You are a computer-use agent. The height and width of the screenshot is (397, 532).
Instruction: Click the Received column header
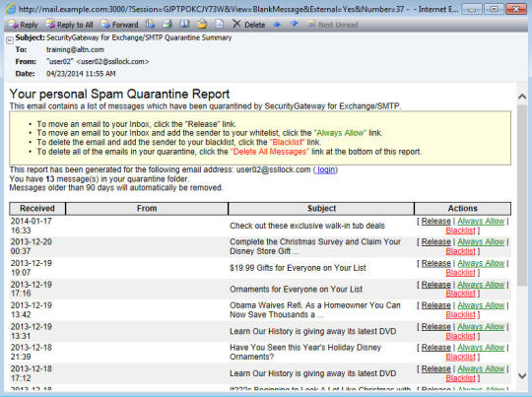coord(37,208)
